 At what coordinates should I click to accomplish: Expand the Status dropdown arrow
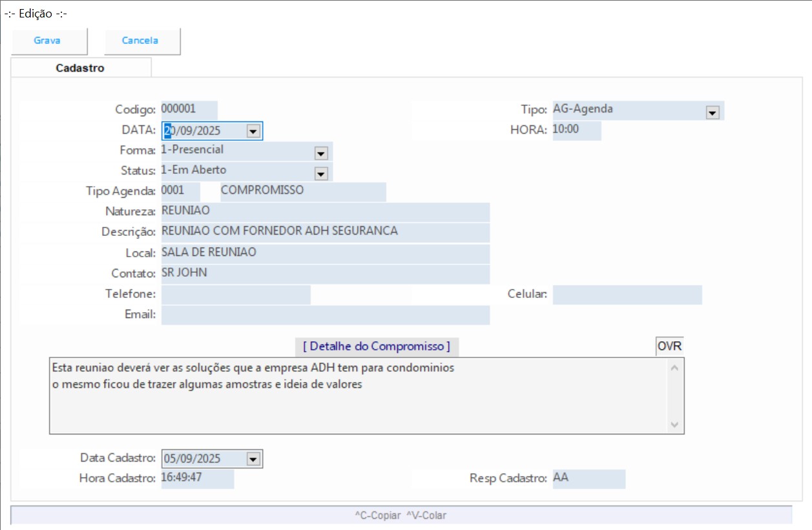point(320,173)
